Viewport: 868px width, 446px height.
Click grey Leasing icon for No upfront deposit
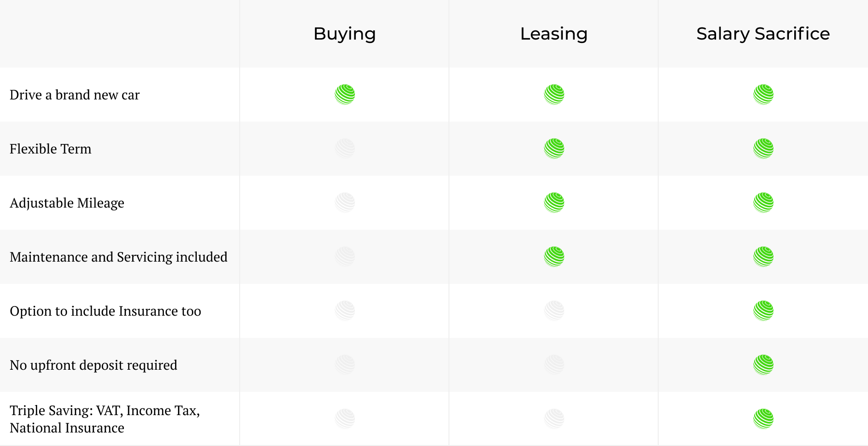554,365
